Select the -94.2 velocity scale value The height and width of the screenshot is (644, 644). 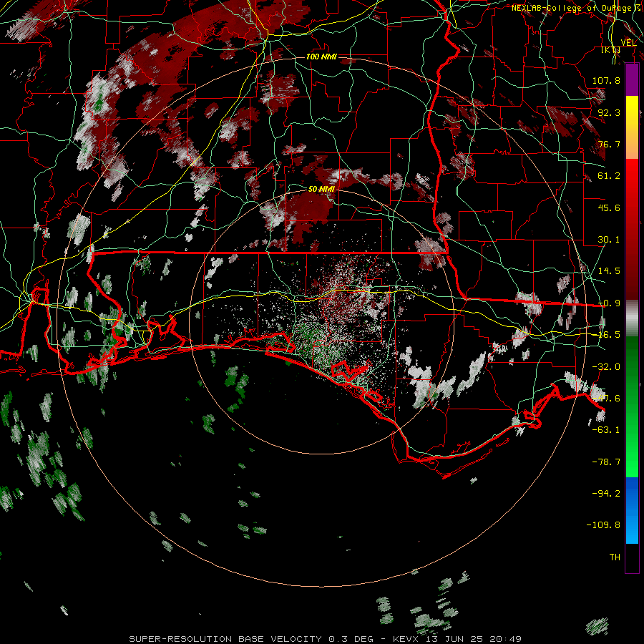(606, 494)
